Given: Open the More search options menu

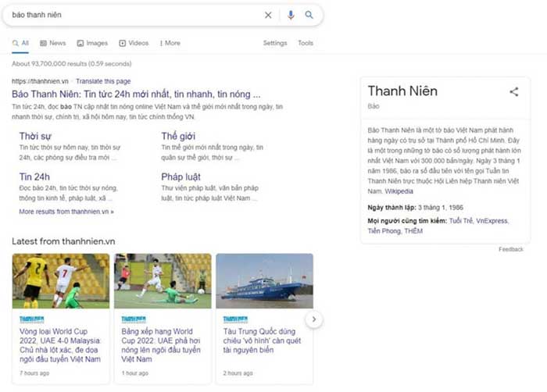Looking at the screenshot, I should click(x=170, y=43).
